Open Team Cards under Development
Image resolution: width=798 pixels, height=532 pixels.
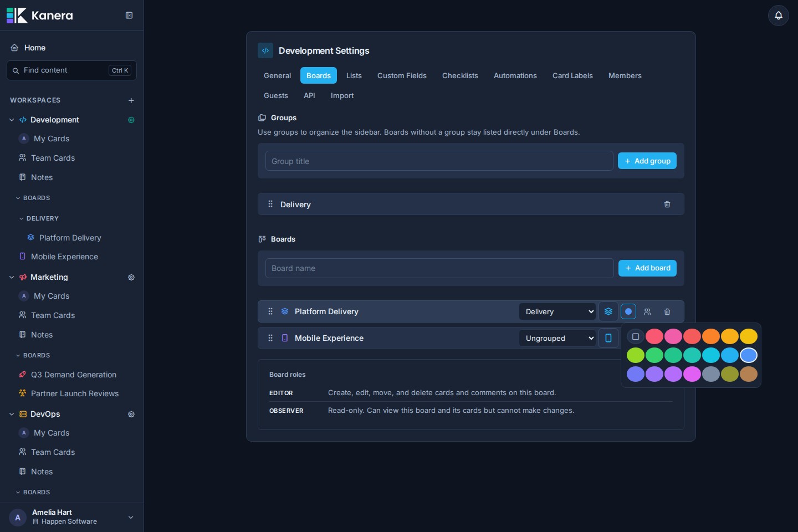coord(53,158)
